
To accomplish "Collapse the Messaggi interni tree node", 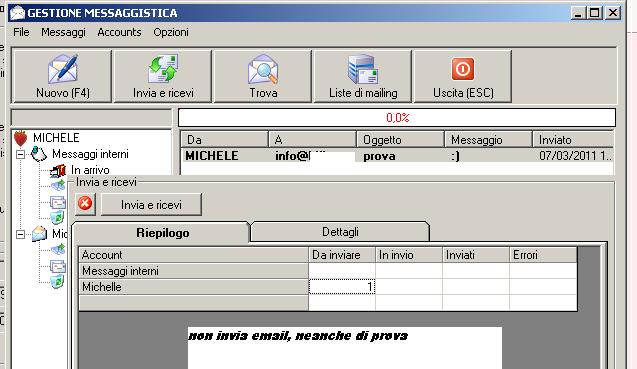I will click(x=20, y=154).
